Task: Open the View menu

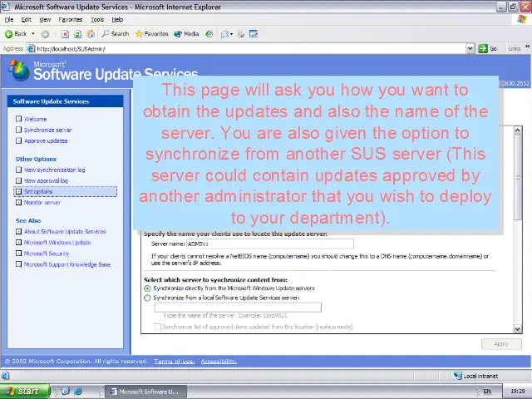Action: pos(45,20)
